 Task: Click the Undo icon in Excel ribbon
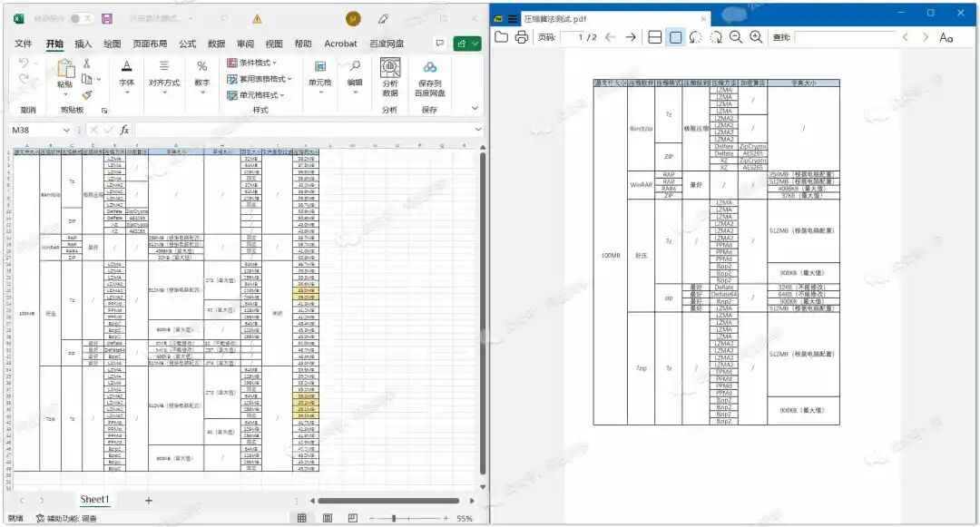pos(24,63)
